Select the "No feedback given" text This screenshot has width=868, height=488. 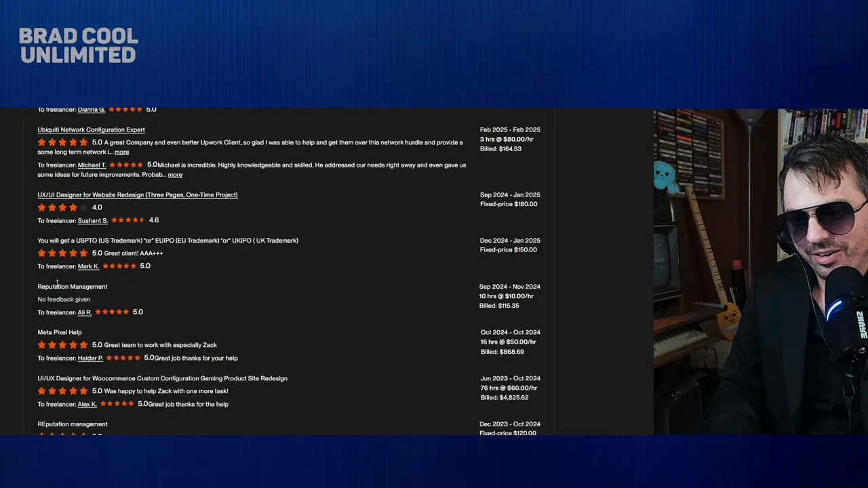point(64,300)
